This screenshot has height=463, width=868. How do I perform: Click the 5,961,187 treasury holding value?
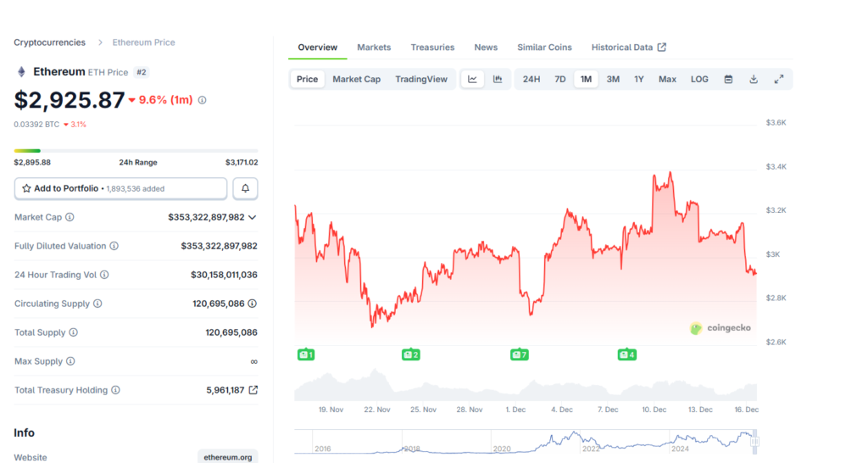[x=225, y=390]
